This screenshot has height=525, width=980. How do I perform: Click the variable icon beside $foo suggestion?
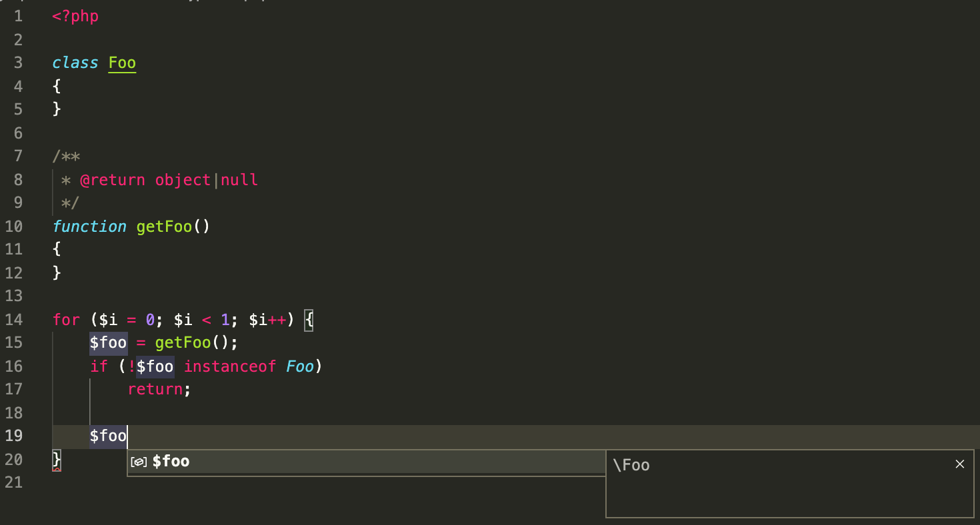(x=139, y=461)
